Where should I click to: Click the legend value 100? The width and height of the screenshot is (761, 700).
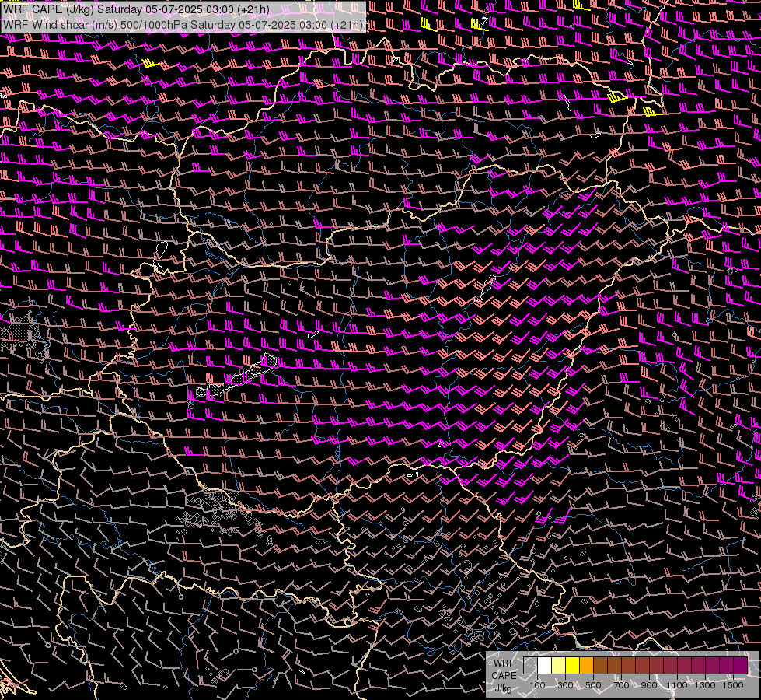tap(537, 685)
